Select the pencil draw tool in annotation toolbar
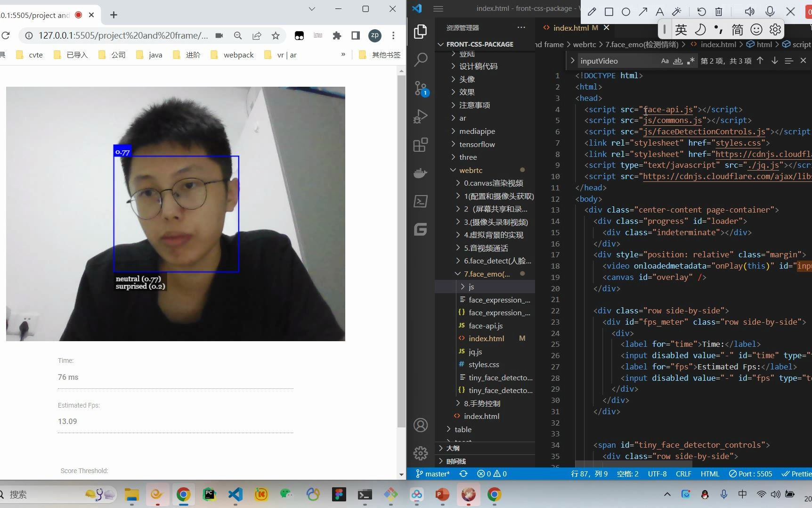 tap(592, 12)
